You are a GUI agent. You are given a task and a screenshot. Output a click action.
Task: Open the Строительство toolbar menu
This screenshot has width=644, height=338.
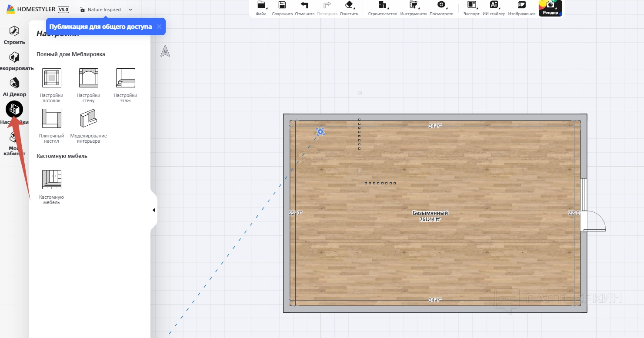click(x=382, y=5)
